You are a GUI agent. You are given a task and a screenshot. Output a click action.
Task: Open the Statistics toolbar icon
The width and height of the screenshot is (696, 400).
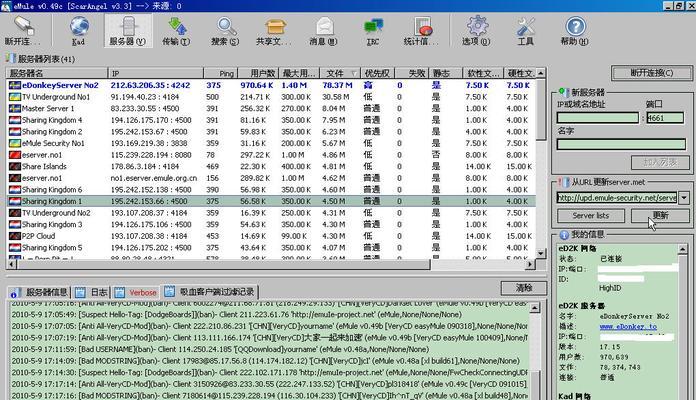click(423, 26)
